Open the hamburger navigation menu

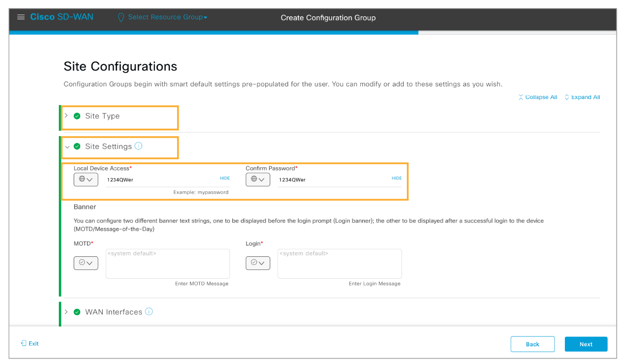(x=20, y=17)
